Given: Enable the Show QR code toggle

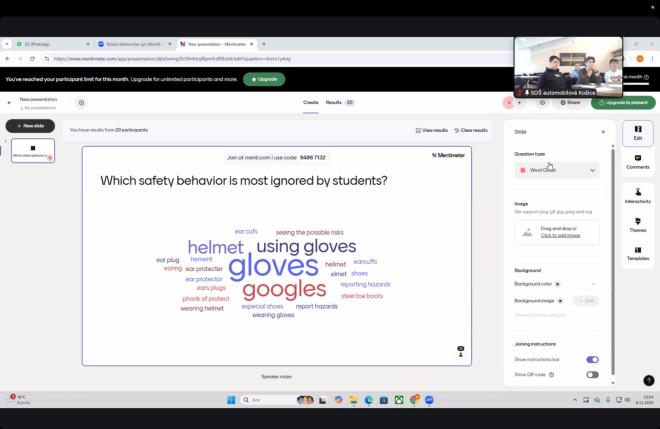Looking at the screenshot, I should coord(592,374).
